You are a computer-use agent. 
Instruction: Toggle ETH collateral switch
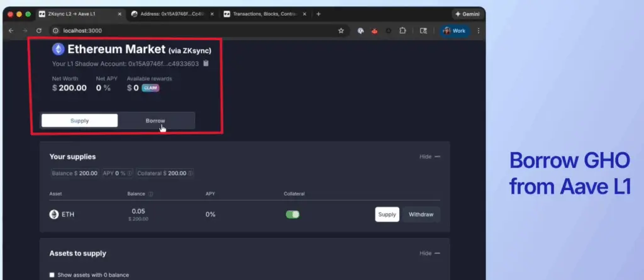[x=293, y=214]
